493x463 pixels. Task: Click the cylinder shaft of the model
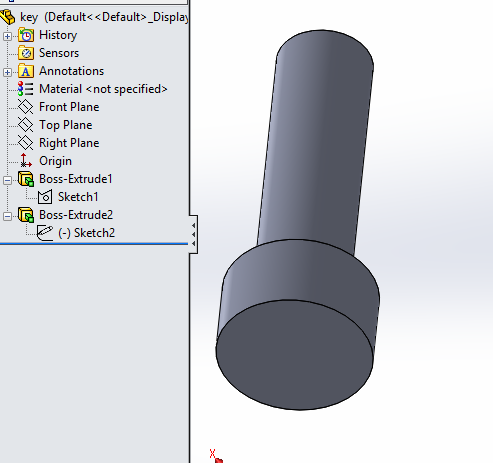315,143
